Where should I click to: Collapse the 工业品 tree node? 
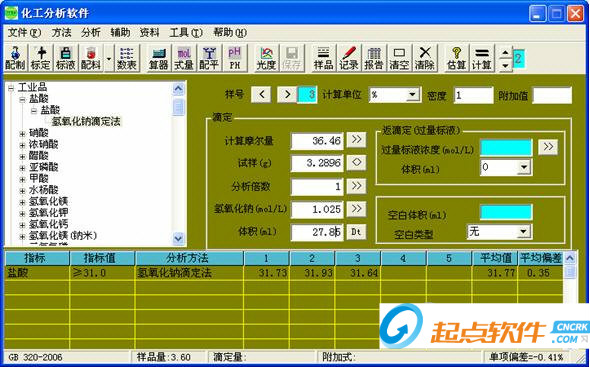pyautogui.click(x=11, y=88)
